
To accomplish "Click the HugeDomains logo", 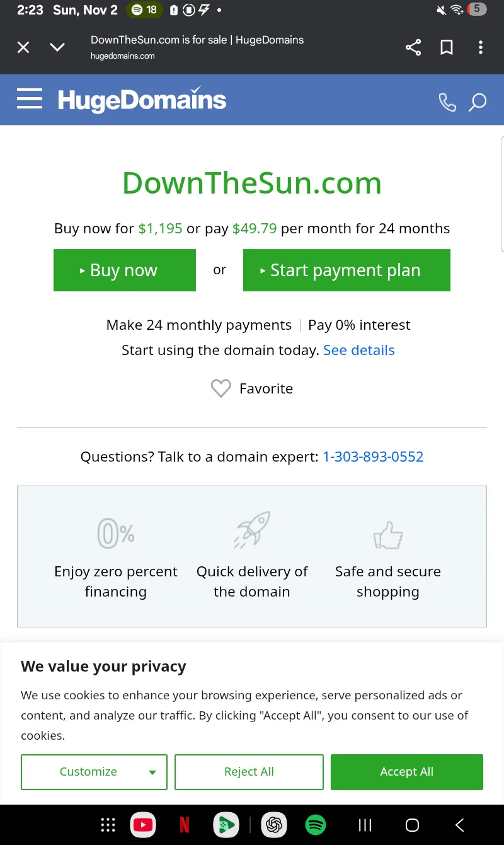I will tap(142, 100).
